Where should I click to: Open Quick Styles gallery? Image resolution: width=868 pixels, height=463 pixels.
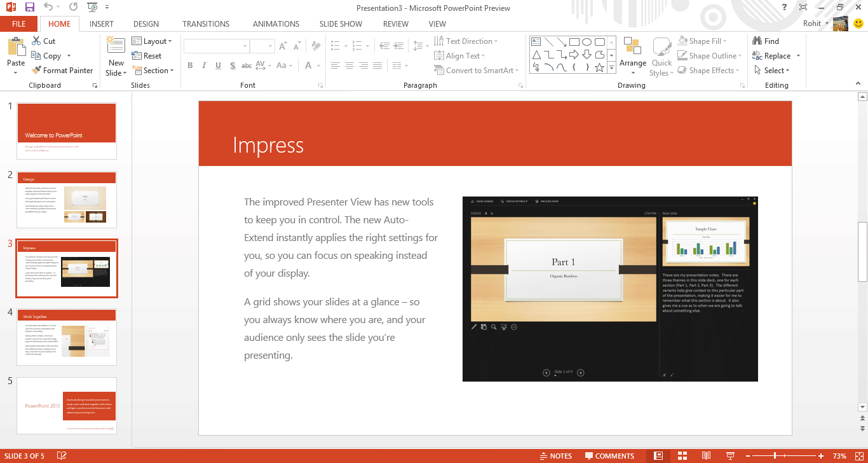(x=661, y=57)
